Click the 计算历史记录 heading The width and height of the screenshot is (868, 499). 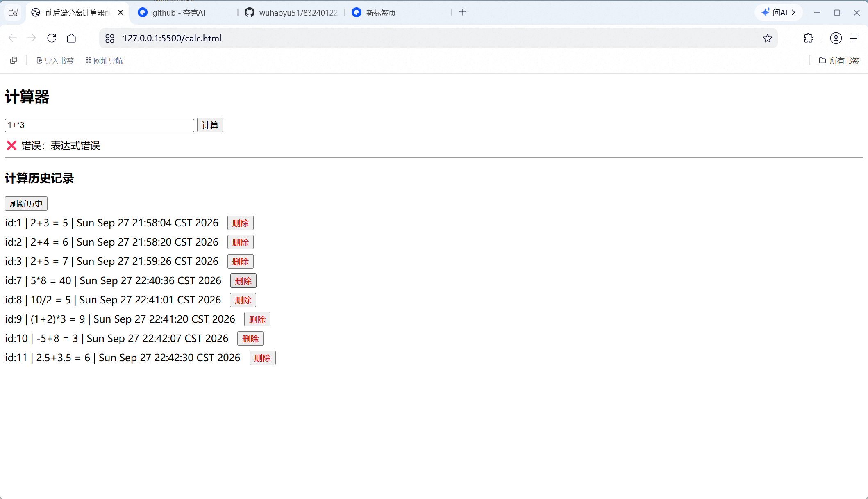[39, 178]
